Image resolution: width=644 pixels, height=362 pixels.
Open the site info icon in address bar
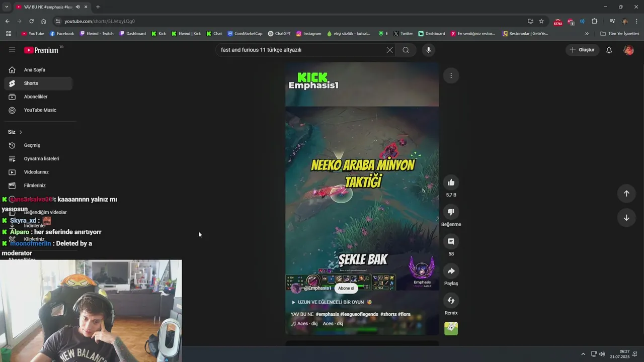pyautogui.click(x=58, y=21)
